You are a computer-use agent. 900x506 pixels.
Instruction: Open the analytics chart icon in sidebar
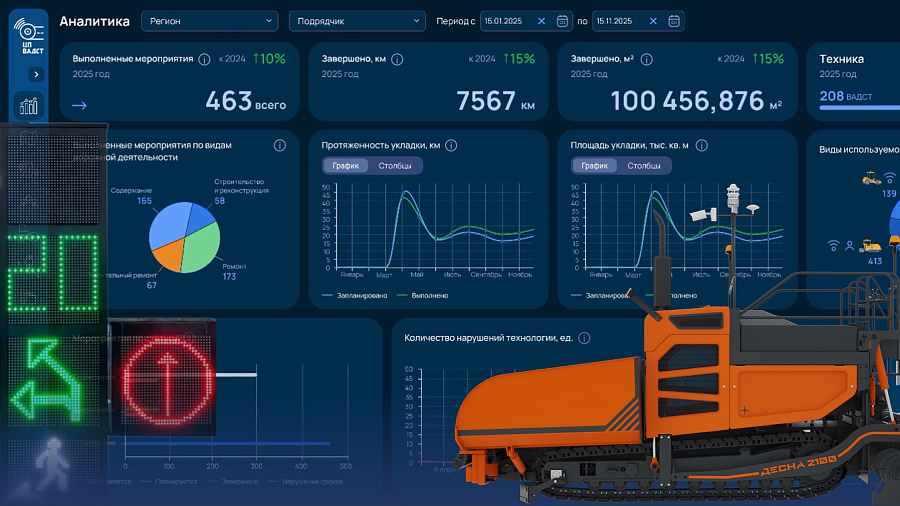(29, 106)
